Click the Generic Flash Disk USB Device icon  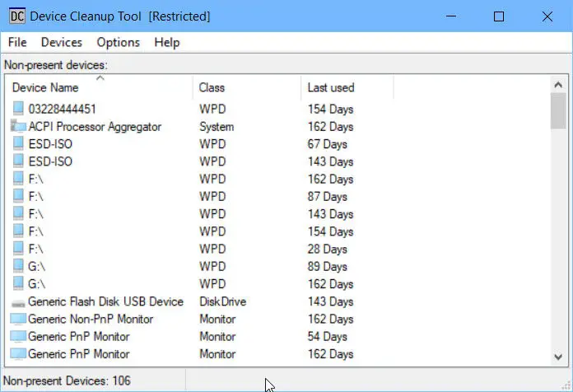point(18,304)
